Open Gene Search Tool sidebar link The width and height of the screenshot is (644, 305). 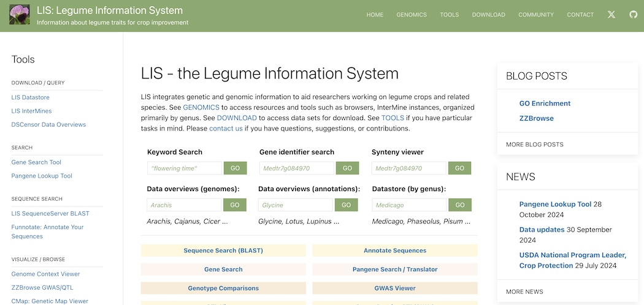click(x=36, y=162)
